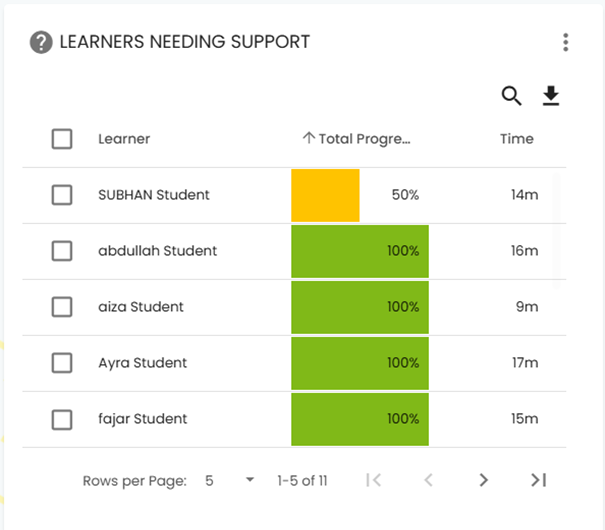This screenshot has width=605, height=530.
Task: Download the learners table
Action: click(x=551, y=96)
